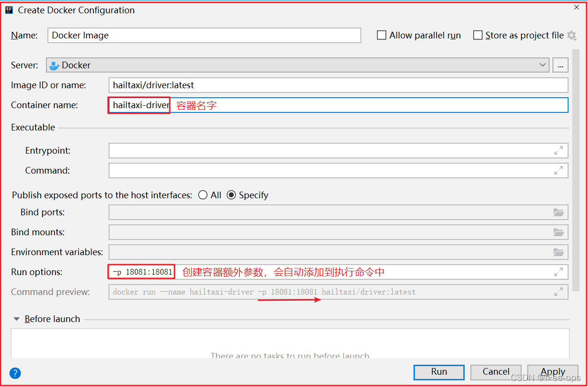Click the Image ID or name field
The height and width of the screenshot is (387, 588).
tap(339, 85)
